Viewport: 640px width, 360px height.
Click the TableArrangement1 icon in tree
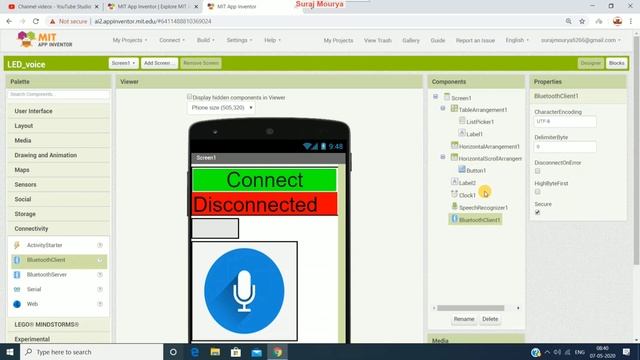(454, 109)
